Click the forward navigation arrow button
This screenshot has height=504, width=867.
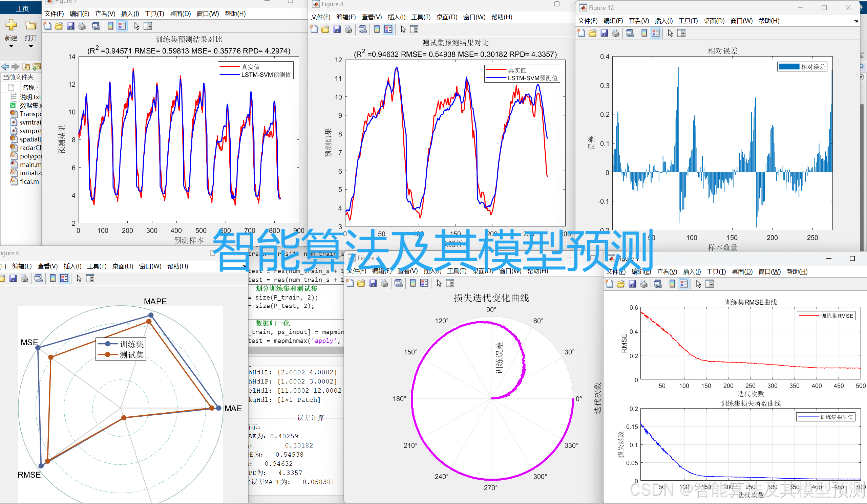16,67
